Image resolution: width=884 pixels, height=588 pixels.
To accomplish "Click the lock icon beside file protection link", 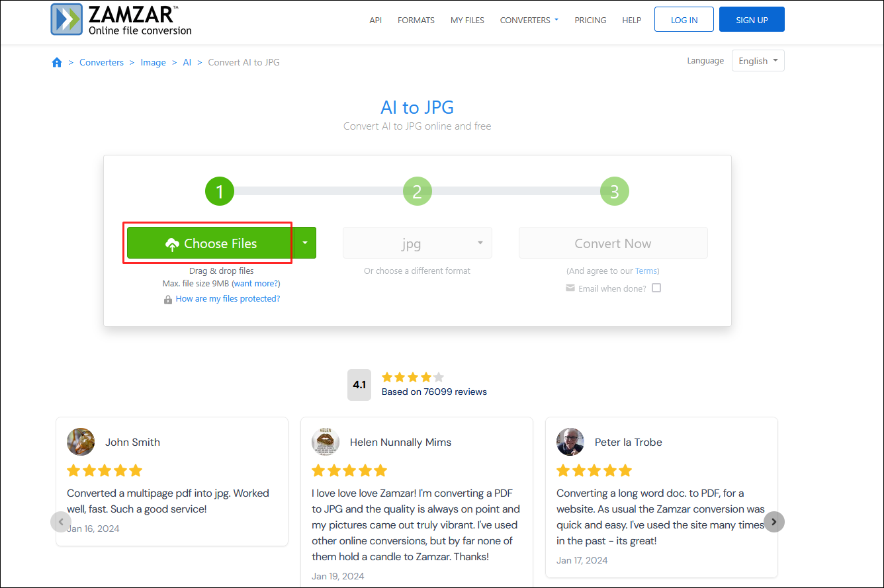I will tap(168, 300).
